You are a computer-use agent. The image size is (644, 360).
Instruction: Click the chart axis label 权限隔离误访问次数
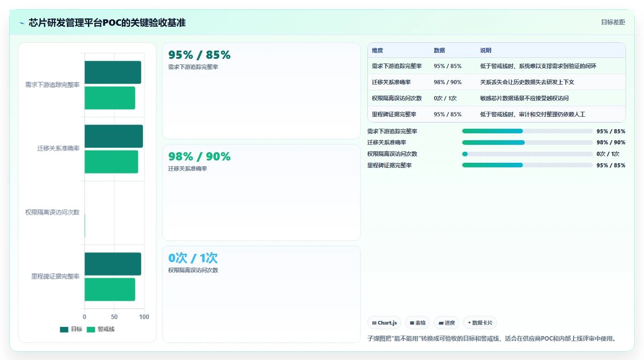click(52, 212)
